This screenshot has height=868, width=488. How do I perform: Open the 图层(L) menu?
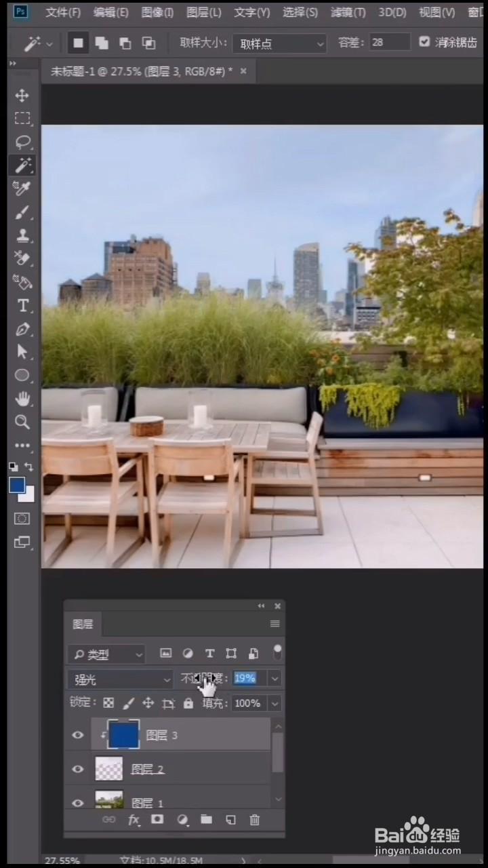pyautogui.click(x=203, y=12)
